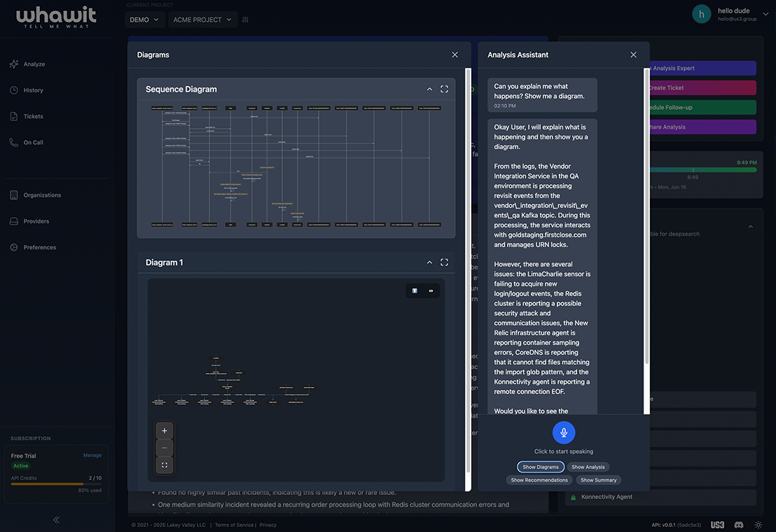Open the Analyze page in sidebar
The image size is (776, 532).
34,64
